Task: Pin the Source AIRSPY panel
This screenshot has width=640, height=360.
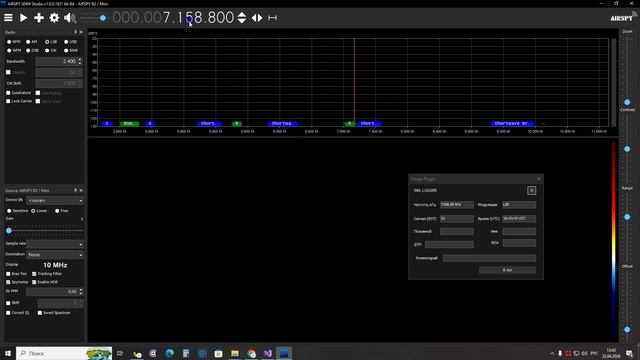Action: [75, 190]
